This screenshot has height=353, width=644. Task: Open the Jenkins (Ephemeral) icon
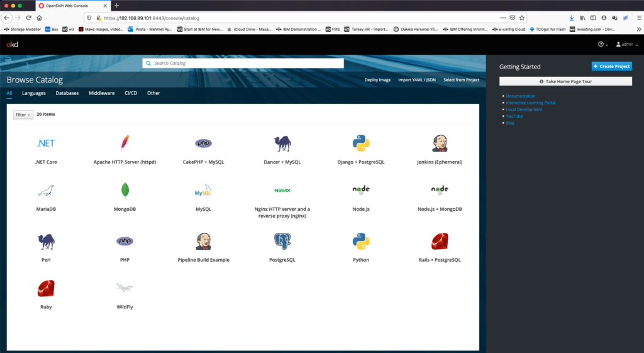click(440, 143)
